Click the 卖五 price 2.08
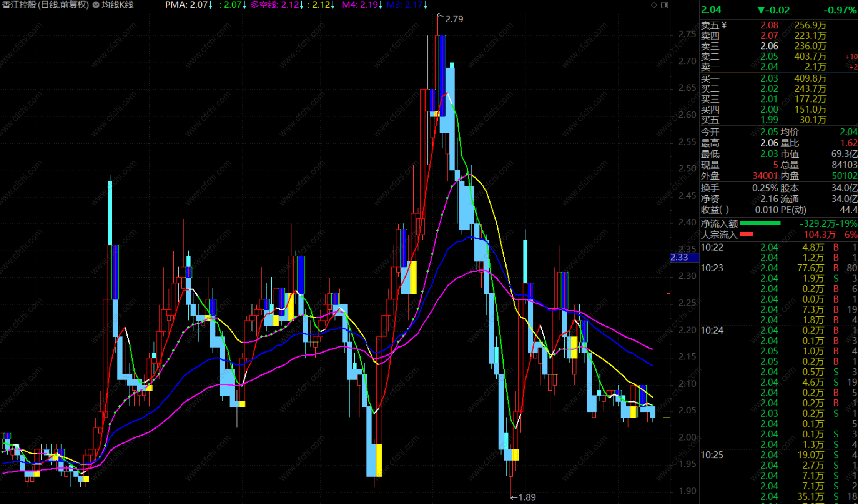 pyautogui.click(x=769, y=25)
